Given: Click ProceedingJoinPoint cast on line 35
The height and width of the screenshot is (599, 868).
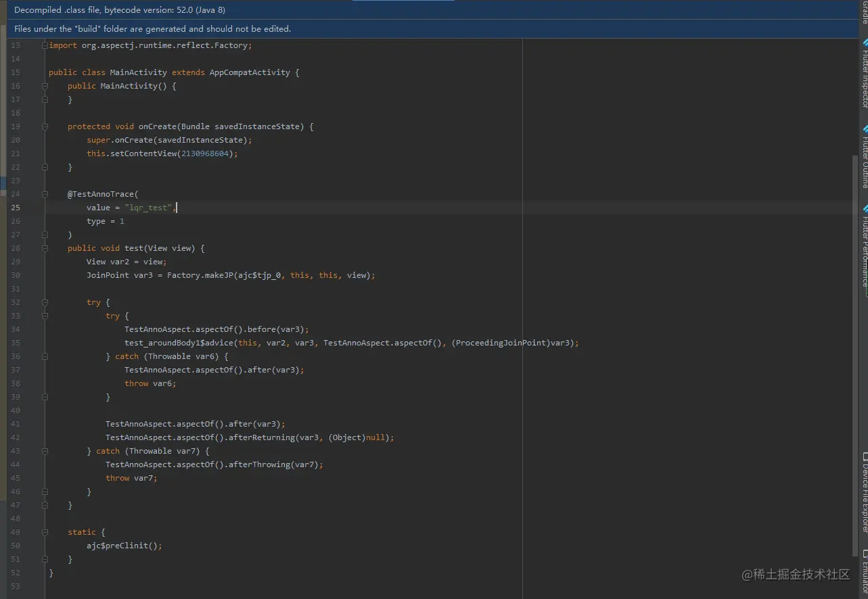Looking at the screenshot, I should [x=501, y=343].
